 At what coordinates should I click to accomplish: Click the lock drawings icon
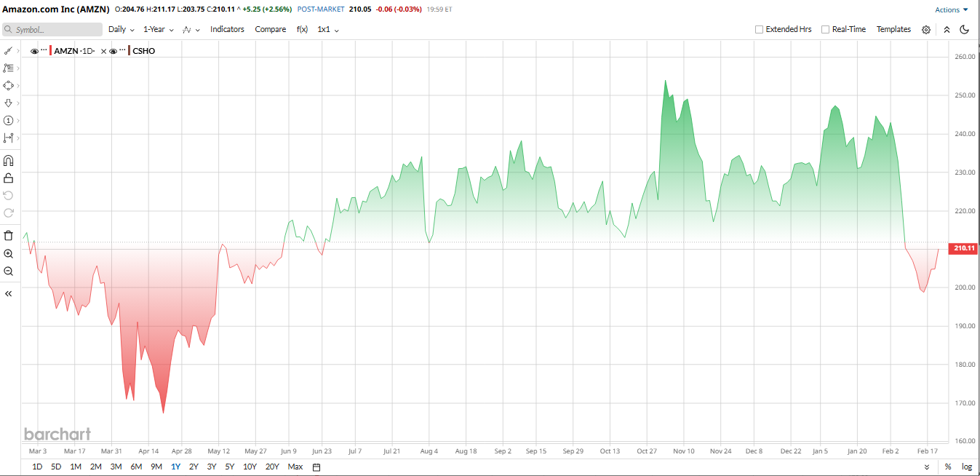click(9, 178)
